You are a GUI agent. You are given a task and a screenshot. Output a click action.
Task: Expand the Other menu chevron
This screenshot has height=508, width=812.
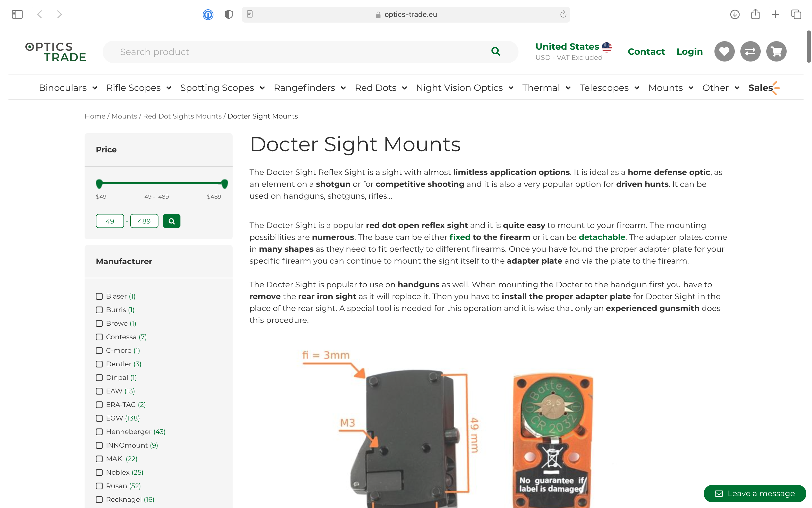tap(737, 88)
